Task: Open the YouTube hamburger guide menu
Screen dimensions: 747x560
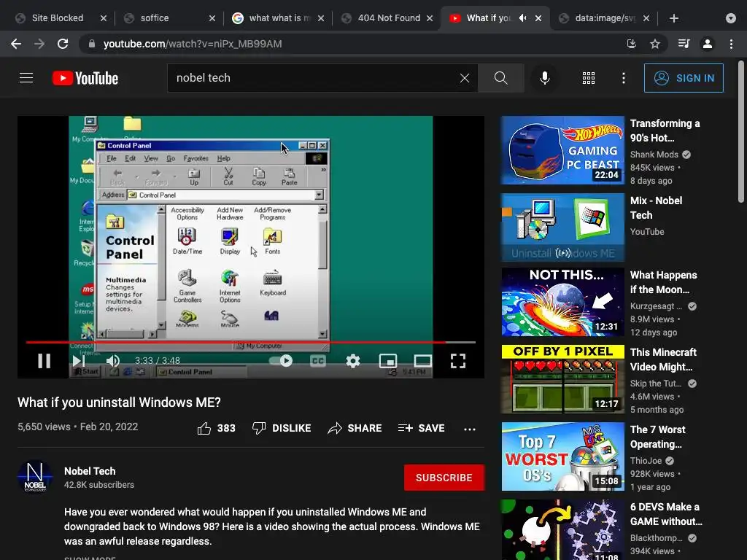Action: 26,77
